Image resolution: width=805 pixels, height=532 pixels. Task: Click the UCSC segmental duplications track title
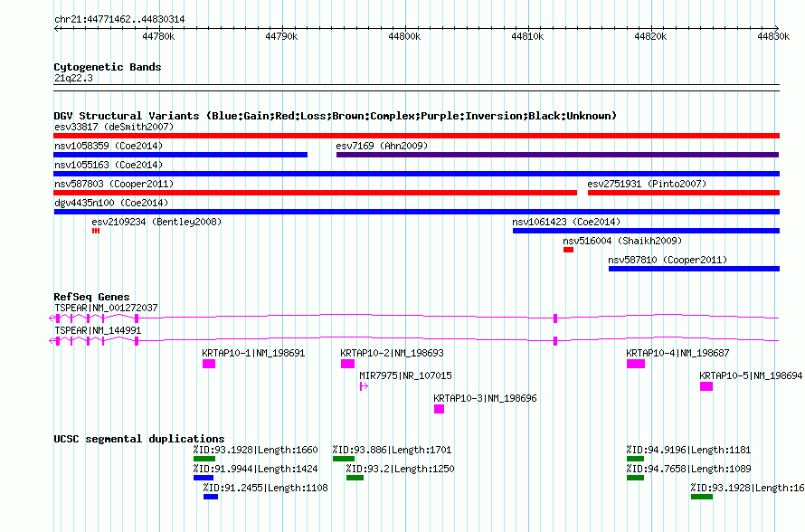139,439
